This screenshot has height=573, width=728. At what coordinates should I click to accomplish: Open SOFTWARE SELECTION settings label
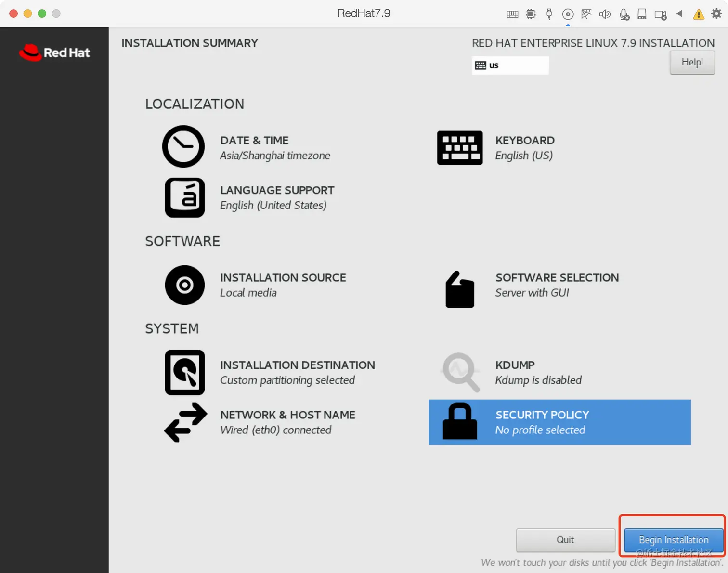557,278
